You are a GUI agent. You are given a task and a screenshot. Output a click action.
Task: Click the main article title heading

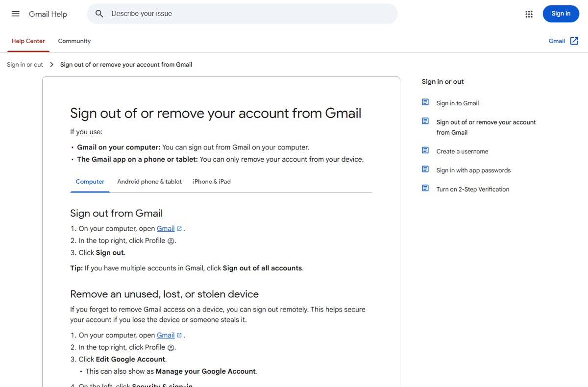coord(216,113)
